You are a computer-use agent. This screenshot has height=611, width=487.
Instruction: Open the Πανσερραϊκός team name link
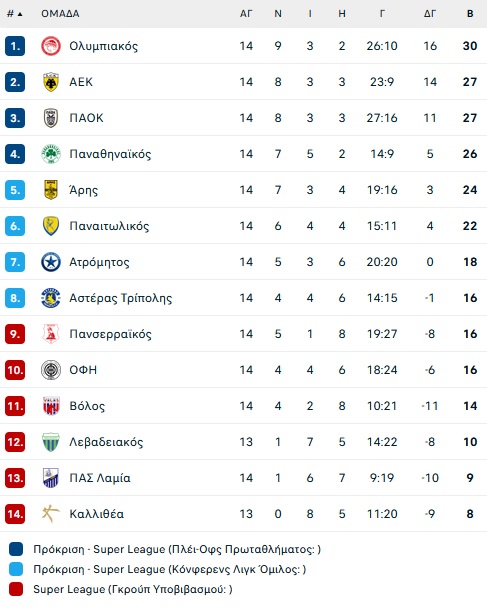click(x=110, y=334)
